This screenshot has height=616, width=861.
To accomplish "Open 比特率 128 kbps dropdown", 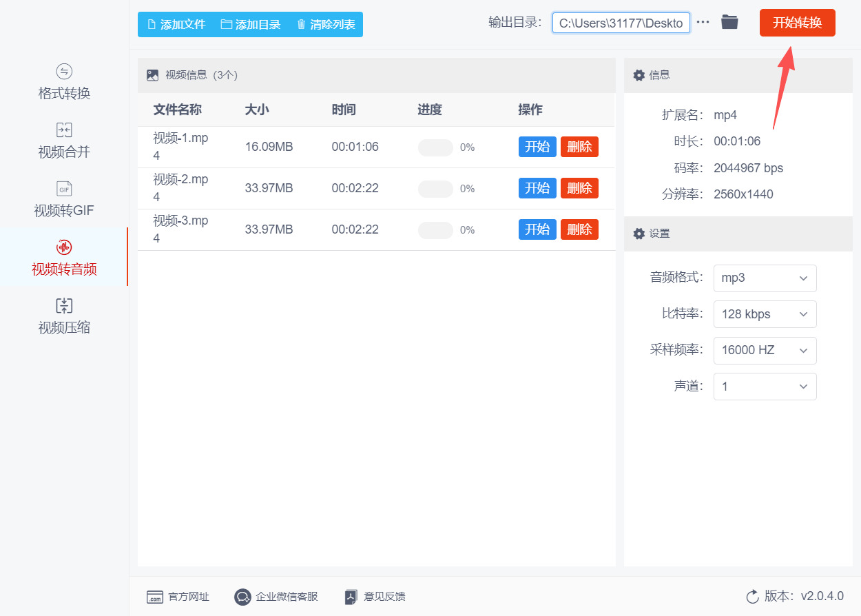I will (x=765, y=314).
